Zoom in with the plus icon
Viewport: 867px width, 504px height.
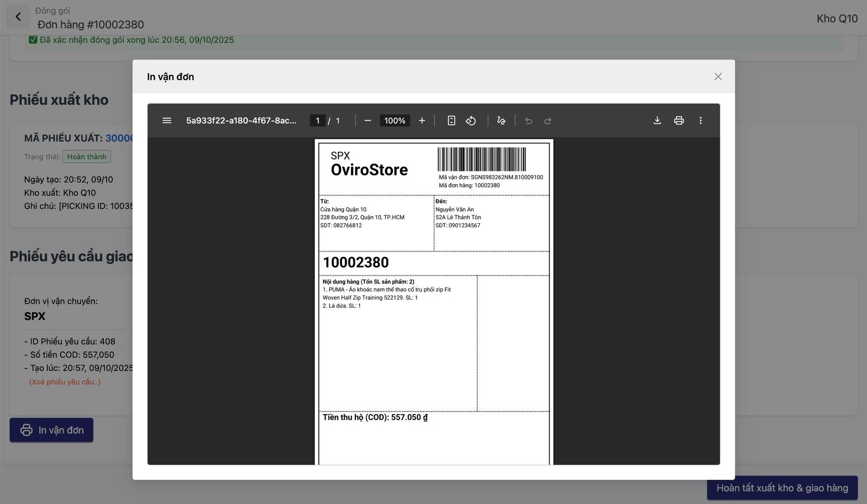422,120
